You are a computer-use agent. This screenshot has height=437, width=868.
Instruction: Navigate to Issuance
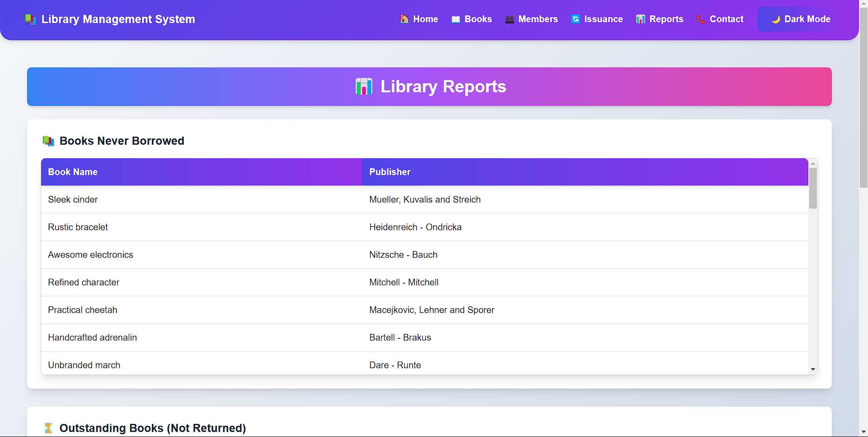click(x=597, y=19)
